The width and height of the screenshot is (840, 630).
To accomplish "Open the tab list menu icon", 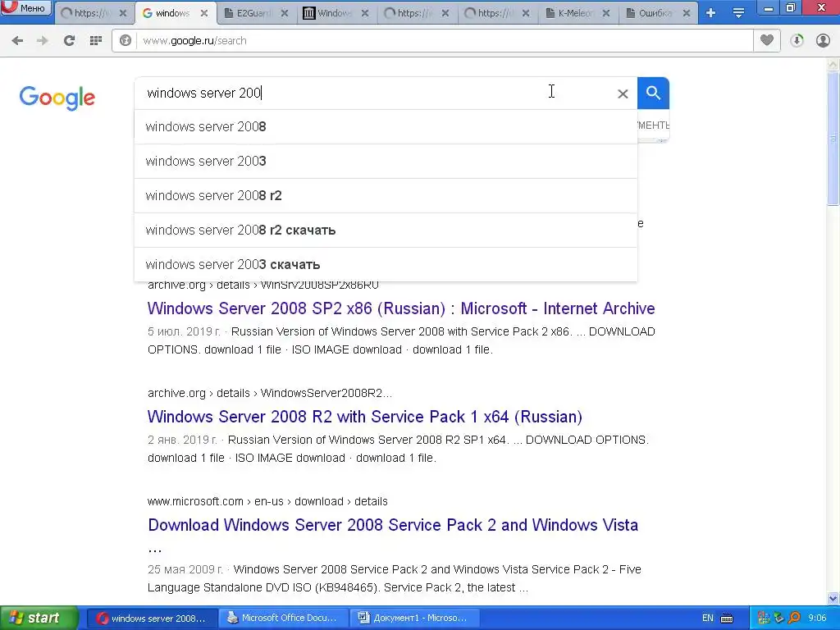I will [x=738, y=13].
